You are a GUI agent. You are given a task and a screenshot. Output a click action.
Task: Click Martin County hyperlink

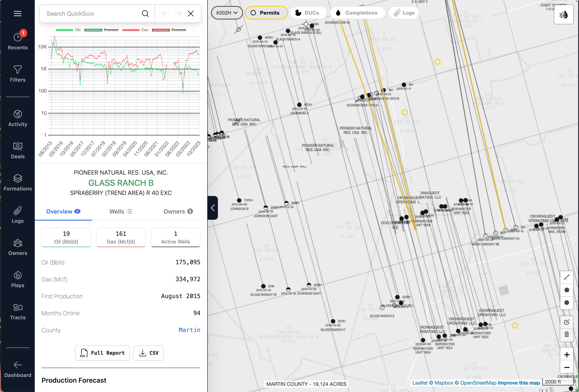tap(189, 330)
